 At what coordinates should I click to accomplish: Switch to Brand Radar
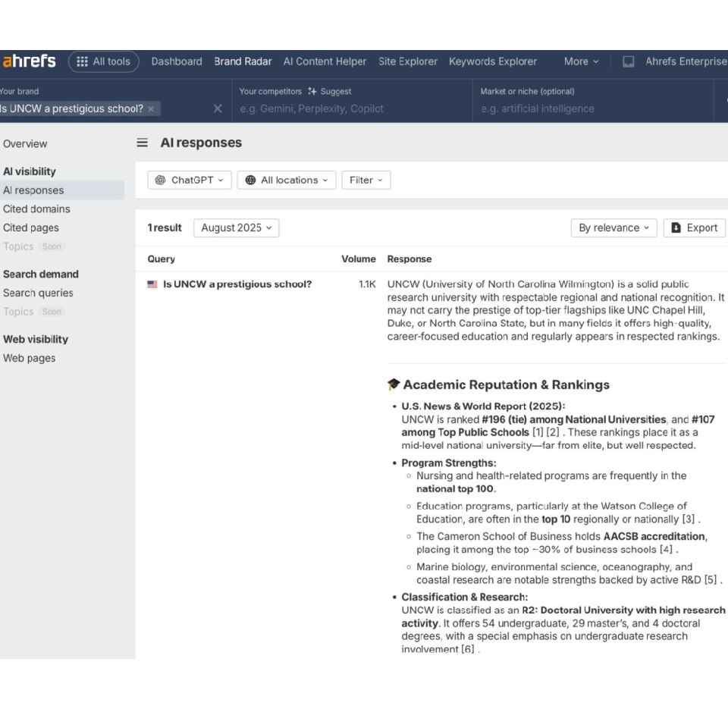(243, 61)
